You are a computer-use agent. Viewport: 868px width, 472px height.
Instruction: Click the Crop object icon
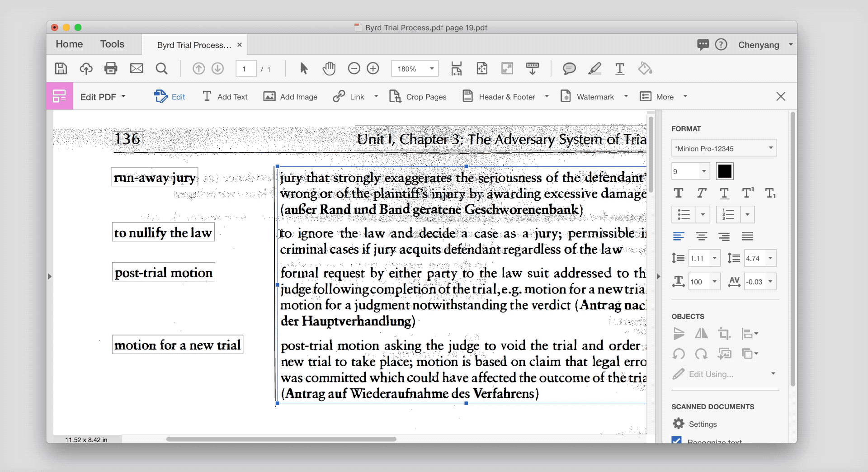[724, 334]
